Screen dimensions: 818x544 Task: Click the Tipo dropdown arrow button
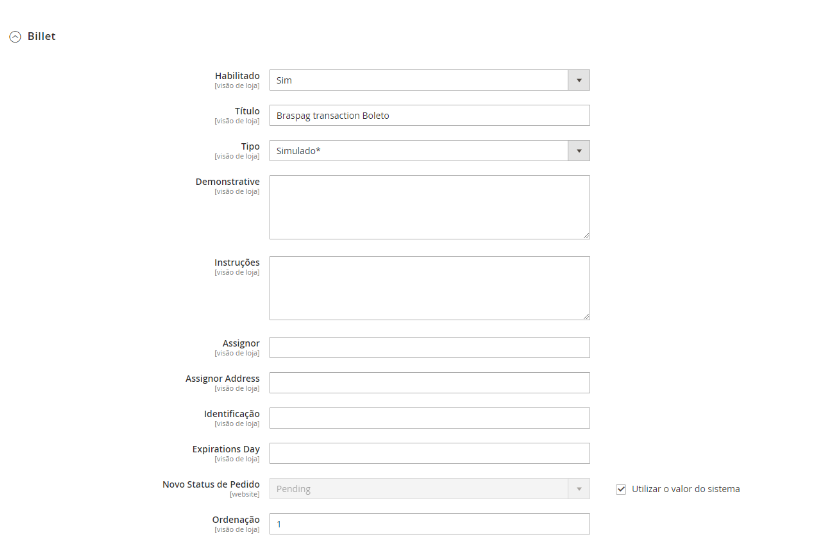579,151
